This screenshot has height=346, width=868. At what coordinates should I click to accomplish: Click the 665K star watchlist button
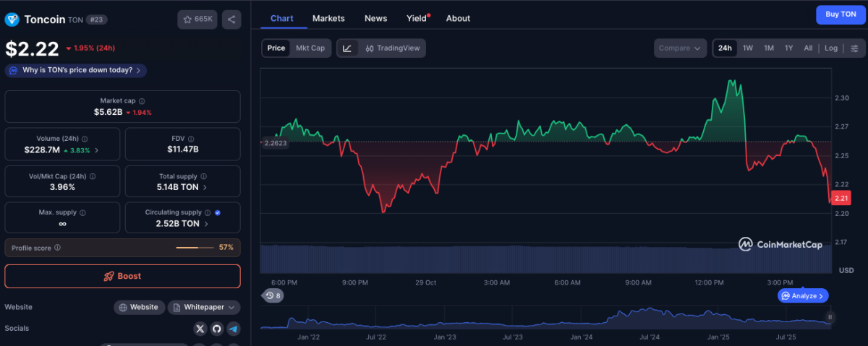coord(197,20)
